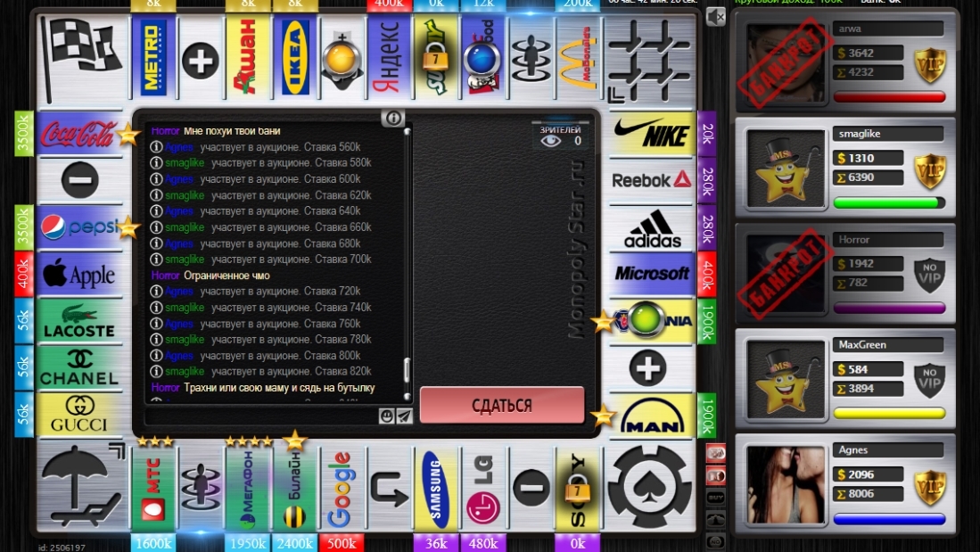The width and height of the screenshot is (980, 552).
Task: Send the chat message with the paper plane
Action: pyautogui.click(x=404, y=416)
